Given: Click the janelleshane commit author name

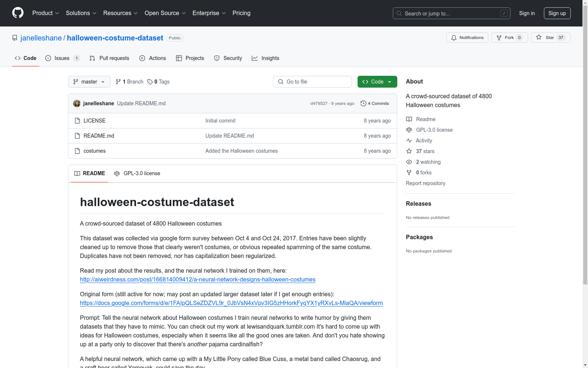Looking at the screenshot, I should point(98,103).
